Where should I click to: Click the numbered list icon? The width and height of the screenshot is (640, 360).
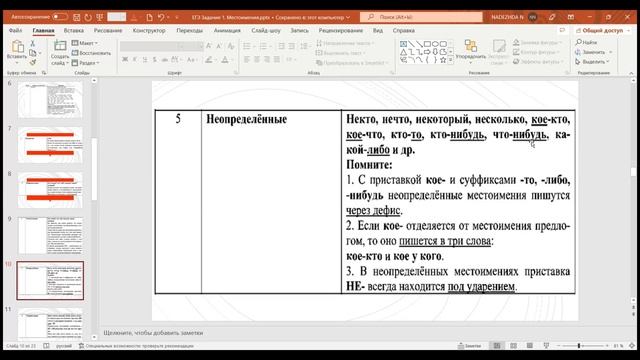(x=263, y=46)
